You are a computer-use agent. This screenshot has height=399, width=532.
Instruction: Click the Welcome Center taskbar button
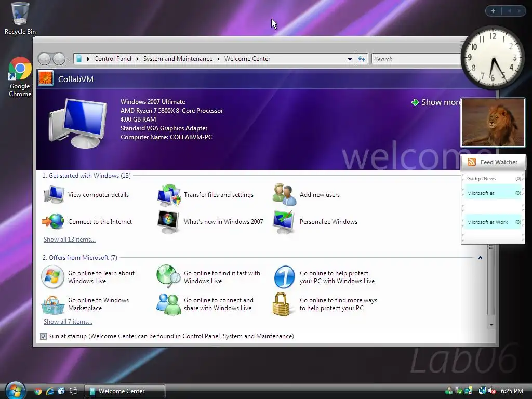click(125, 391)
